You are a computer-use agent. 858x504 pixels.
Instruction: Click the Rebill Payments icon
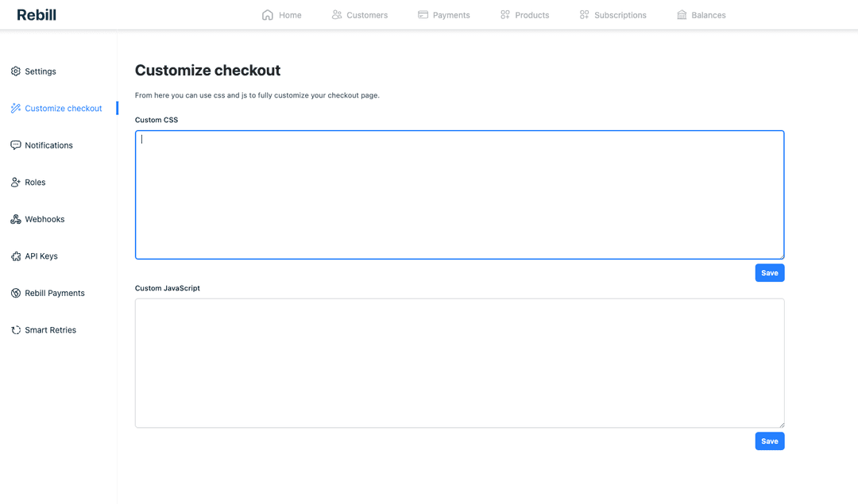[15, 293]
